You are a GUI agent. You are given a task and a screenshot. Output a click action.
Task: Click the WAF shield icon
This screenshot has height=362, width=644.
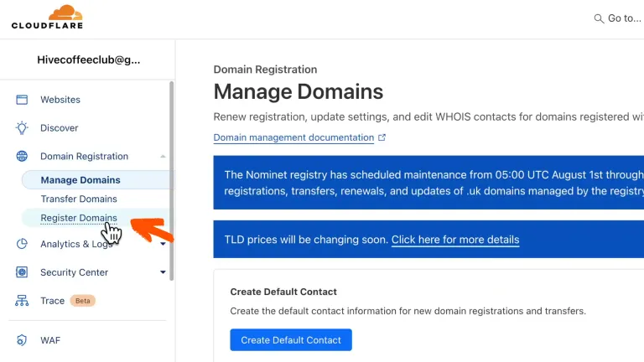(23, 341)
